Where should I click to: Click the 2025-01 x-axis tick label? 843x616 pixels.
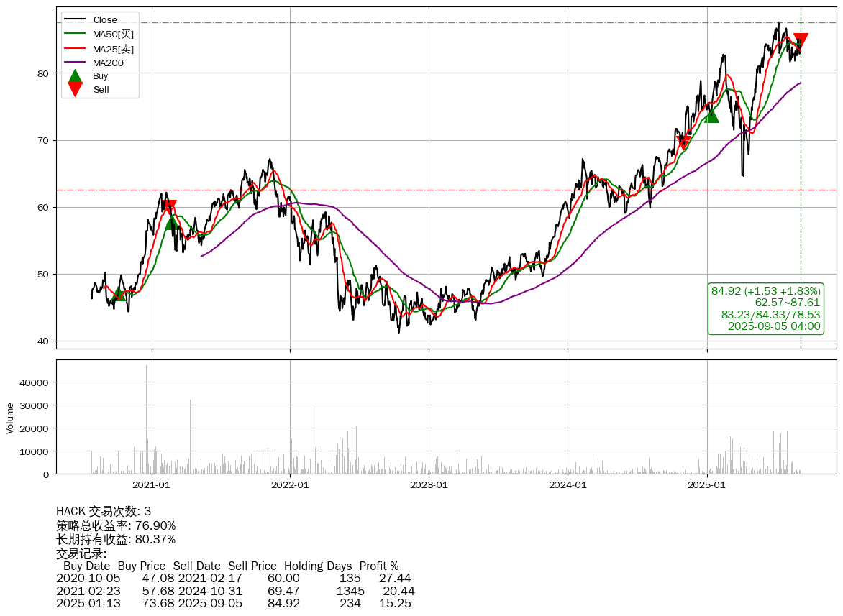click(706, 485)
